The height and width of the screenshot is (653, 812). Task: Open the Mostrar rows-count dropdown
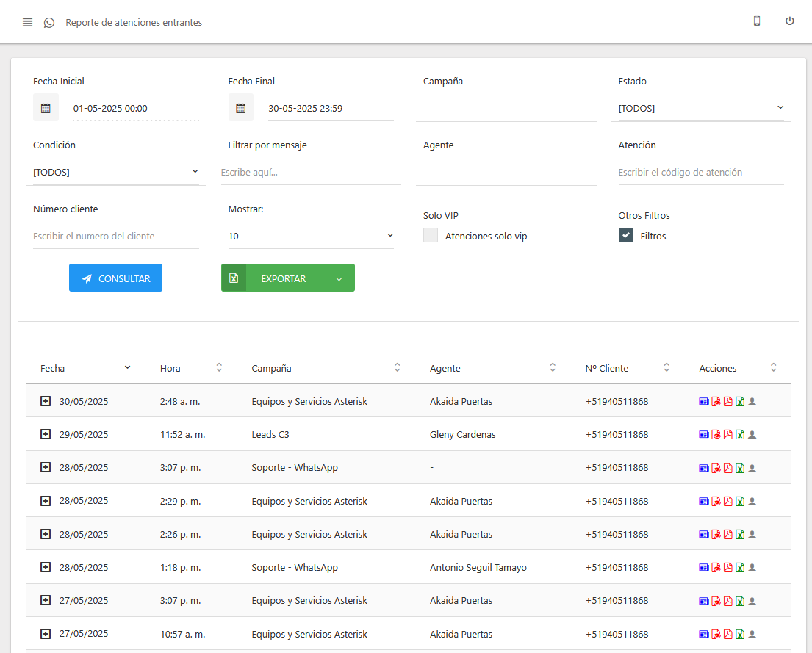[x=311, y=236]
